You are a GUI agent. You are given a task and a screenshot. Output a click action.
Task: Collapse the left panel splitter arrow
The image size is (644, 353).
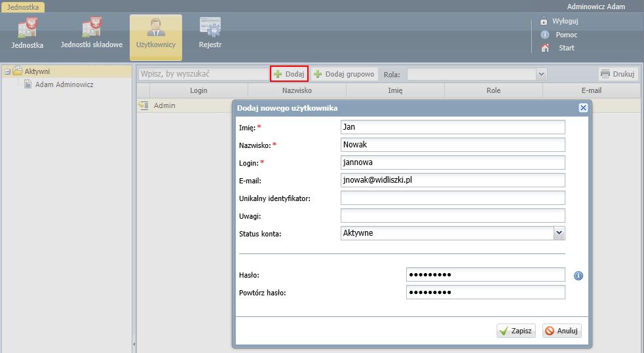pyautogui.click(x=134, y=344)
